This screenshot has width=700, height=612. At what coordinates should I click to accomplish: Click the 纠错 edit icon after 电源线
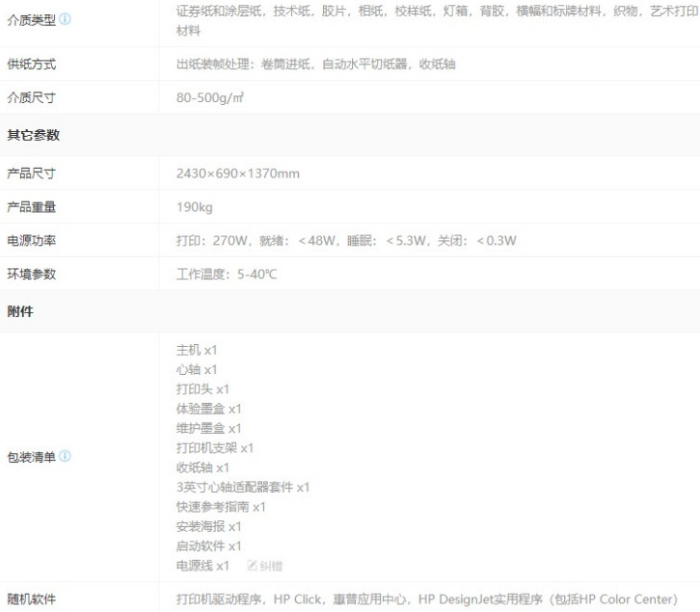(252, 566)
